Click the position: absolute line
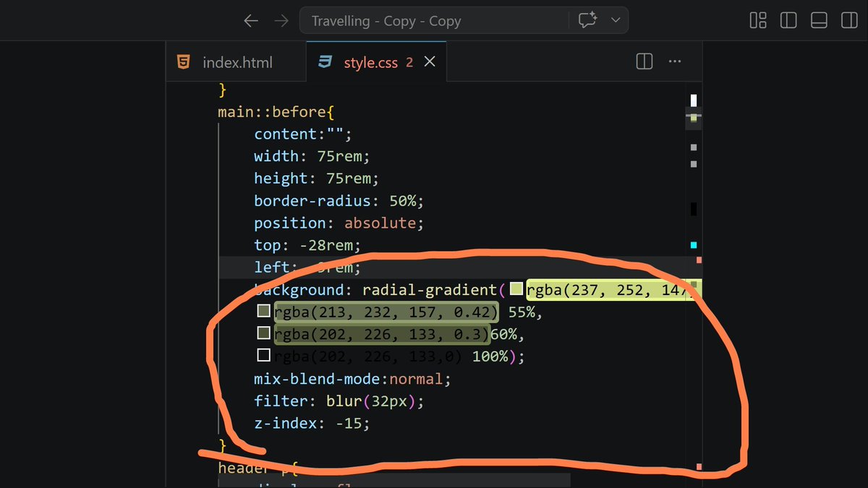The height and width of the screenshot is (488, 868). (x=339, y=223)
